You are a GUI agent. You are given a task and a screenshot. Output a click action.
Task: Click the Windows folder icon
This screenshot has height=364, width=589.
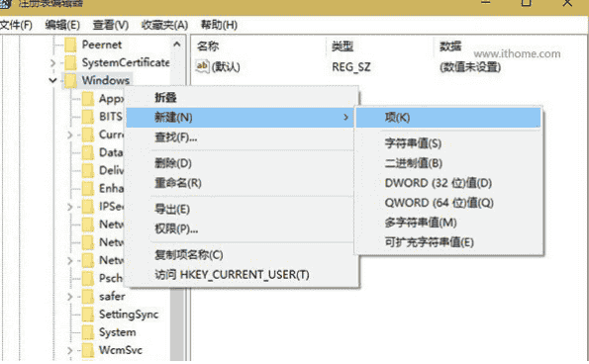pos(70,80)
